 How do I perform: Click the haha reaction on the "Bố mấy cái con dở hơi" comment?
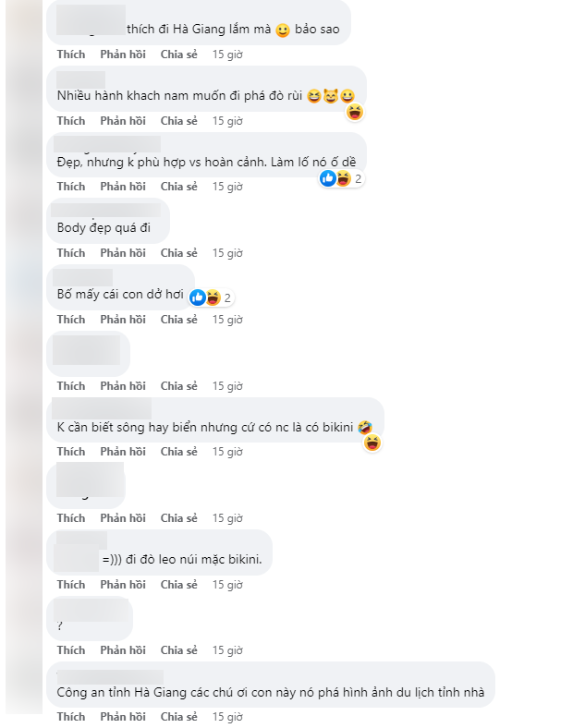click(x=212, y=297)
